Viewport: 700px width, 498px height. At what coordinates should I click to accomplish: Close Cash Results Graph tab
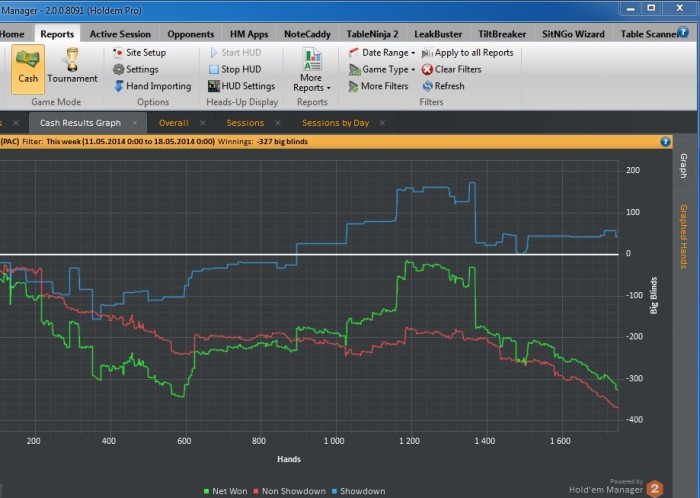coord(134,123)
